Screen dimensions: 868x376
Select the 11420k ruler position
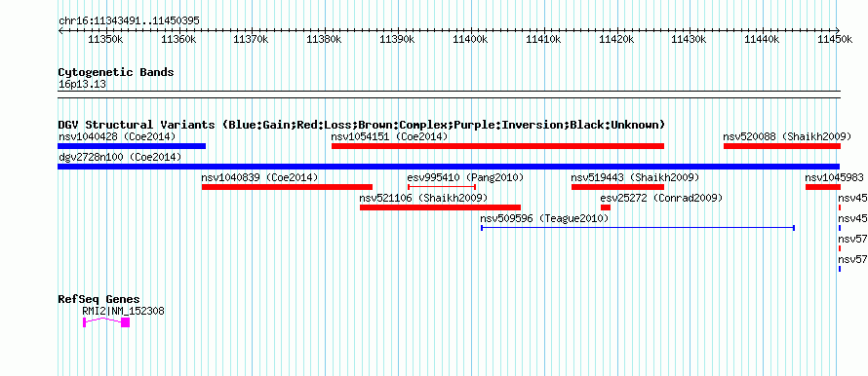(x=616, y=39)
